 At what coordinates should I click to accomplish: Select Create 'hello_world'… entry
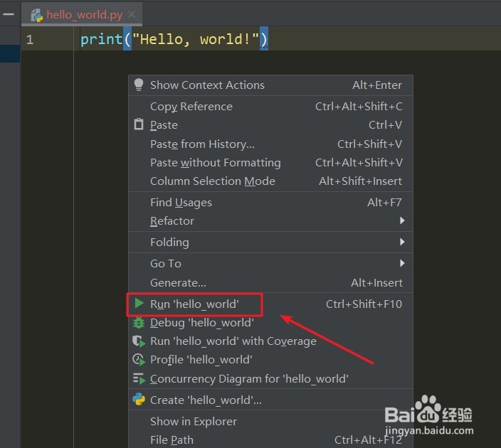click(x=270, y=400)
